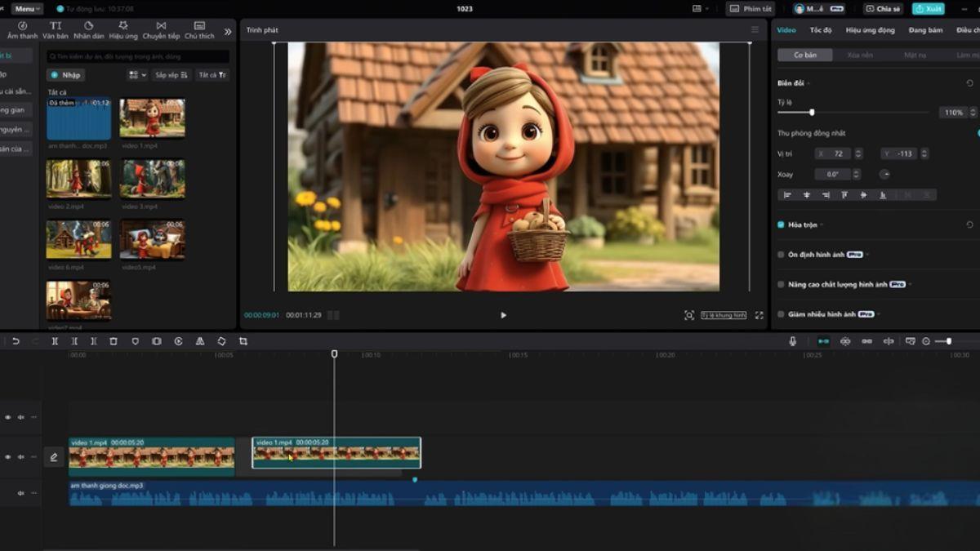Reset the Hòa trộn blend settings
This screenshot has height=551, width=980.
pos(969,224)
